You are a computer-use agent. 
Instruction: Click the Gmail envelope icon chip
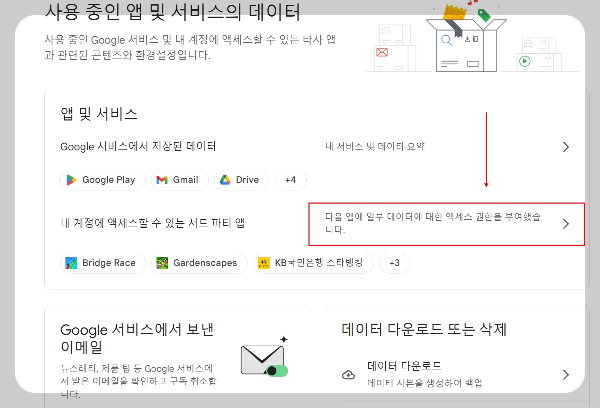pos(179,180)
